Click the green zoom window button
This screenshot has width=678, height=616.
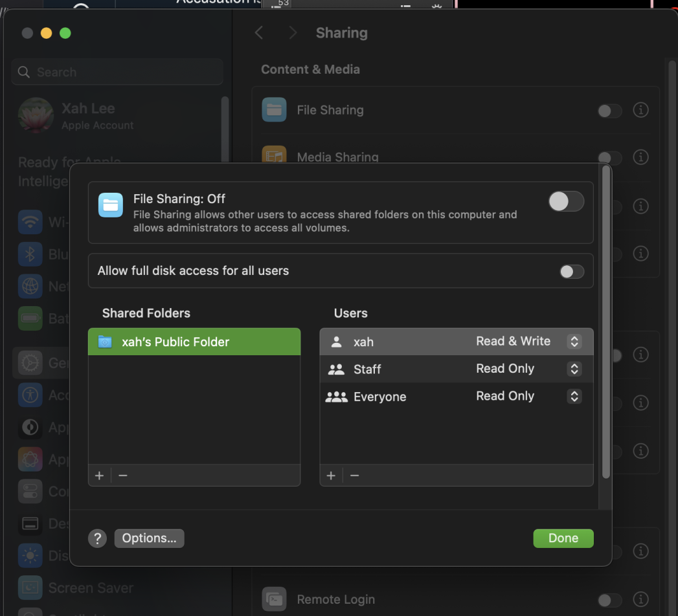(x=65, y=33)
